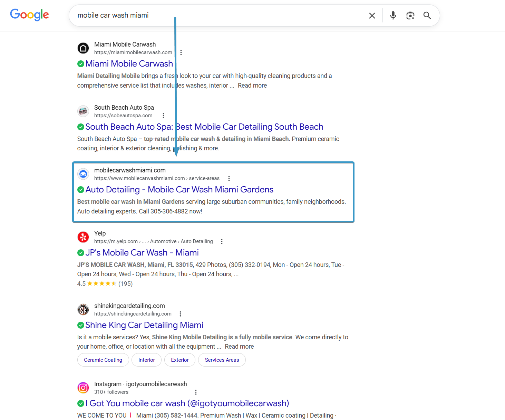The image size is (505, 420).
Task: Click the search magnifier icon
Action: point(427,15)
